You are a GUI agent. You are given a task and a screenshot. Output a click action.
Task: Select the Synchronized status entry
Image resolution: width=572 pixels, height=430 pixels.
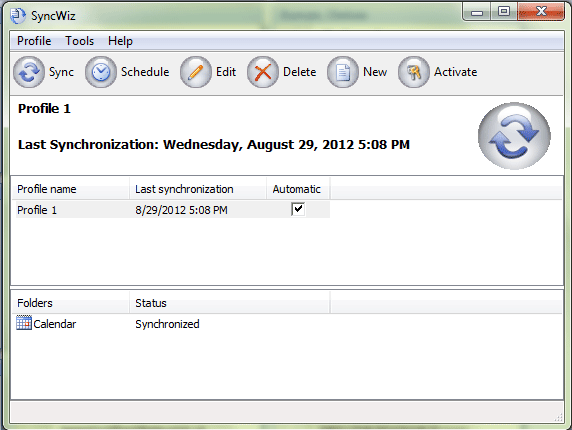(x=167, y=324)
